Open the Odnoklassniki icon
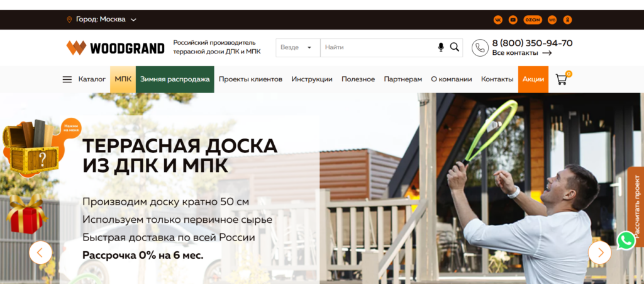Screen dimensions: 644x284 pyautogui.click(x=567, y=20)
